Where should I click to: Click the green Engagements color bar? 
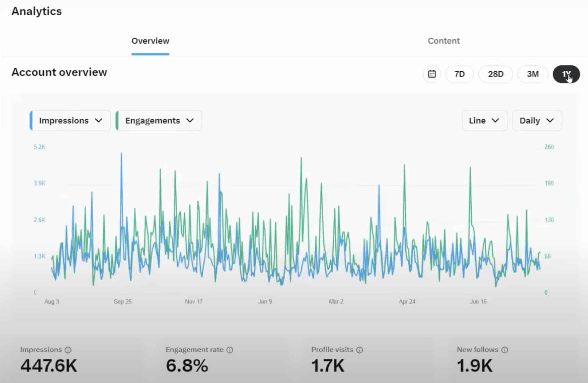click(x=117, y=121)
